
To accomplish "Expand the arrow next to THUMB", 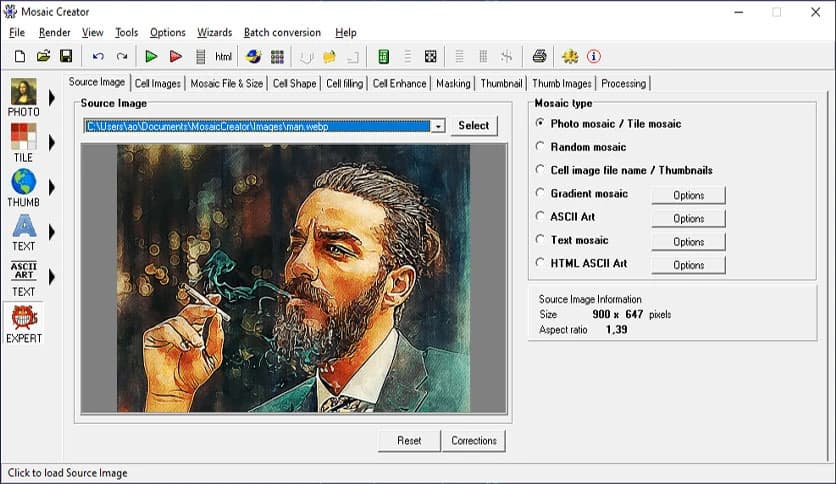I will pyautogui.click(x=52, y=188).
